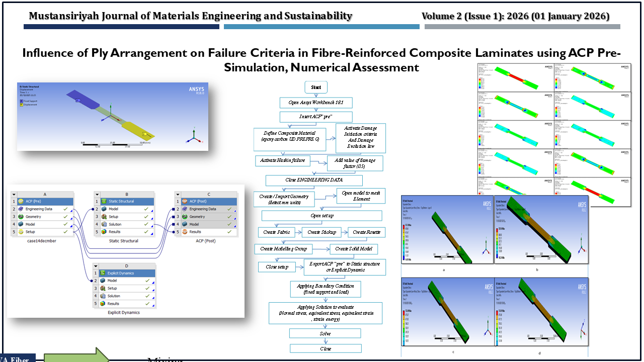This screenshot has height=362, width=644.
Task: Open the Static Structural Model cell
Action: click(126, 209)
